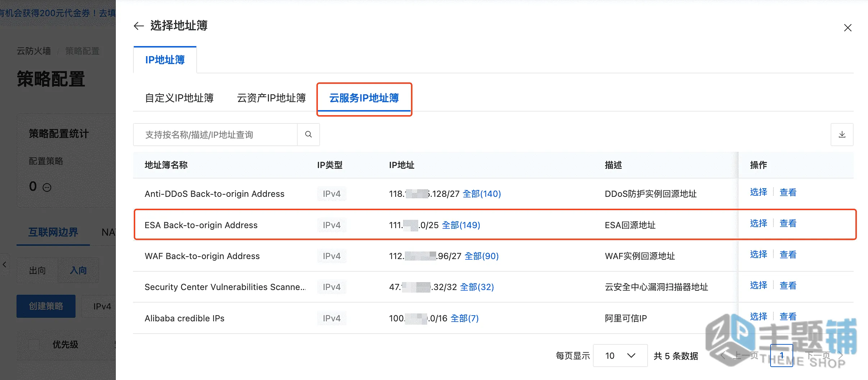Viewport: 868px width, 380px height.
Task: Click 查看 for Alibaba credible IPs
Action: 788,316
